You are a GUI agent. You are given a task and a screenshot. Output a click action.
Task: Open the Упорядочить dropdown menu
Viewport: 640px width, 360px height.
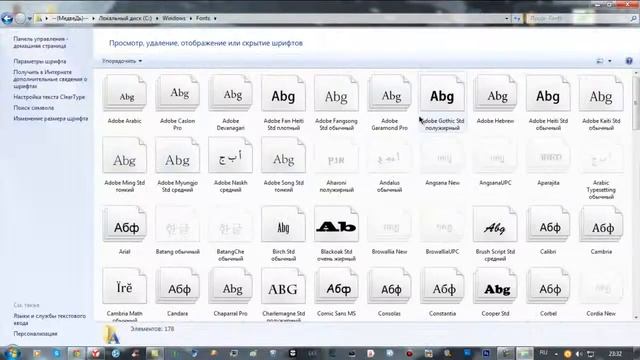122,61
